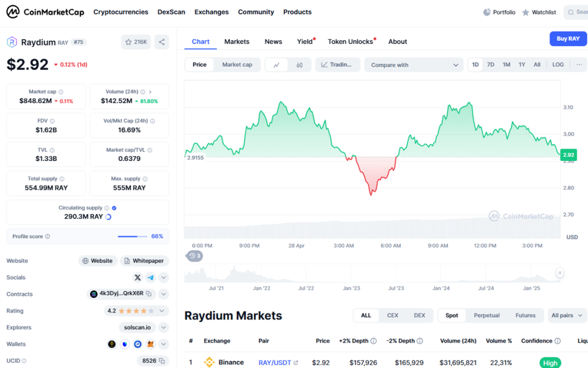The width and height of the screenshot is (588, 368).
Task: Select the line chart type
Action: point(276,65)
